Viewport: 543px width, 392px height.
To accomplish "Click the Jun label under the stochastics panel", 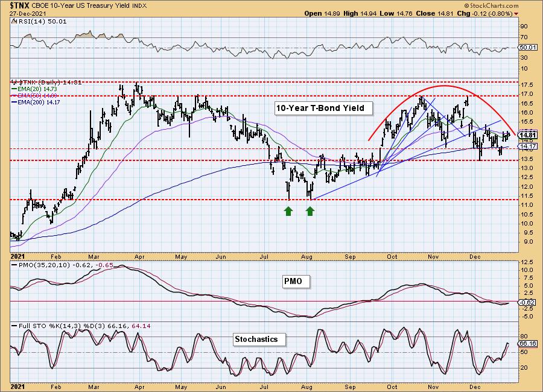I will (221, 387).
